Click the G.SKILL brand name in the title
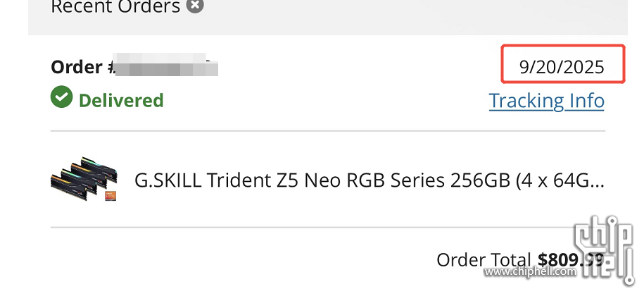This screenshot has width=644, height=296. click(x=168, y=180)
